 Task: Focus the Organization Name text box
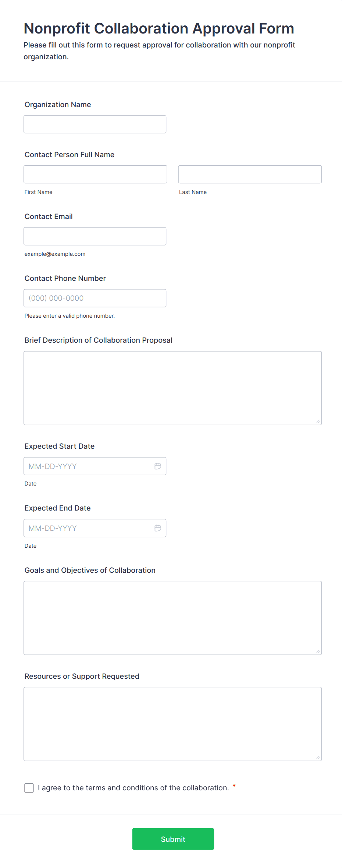click(x=95, y=124)
